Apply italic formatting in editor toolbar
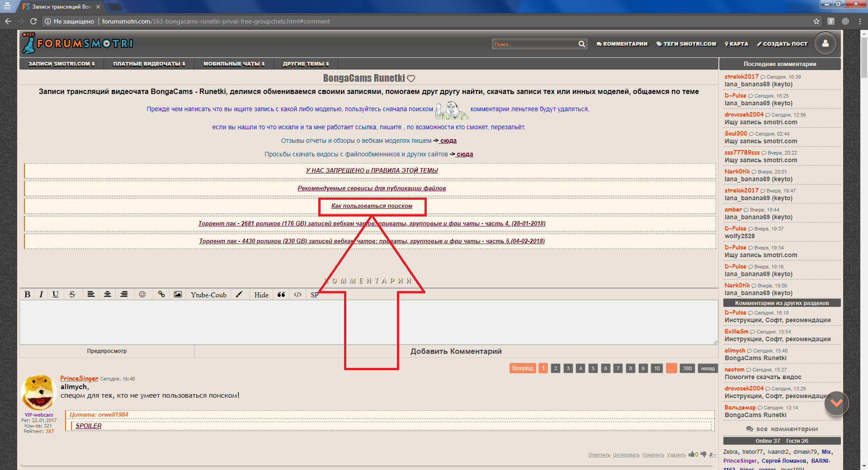Viewport: 868px width, 470px height. (x=41, y=294)
